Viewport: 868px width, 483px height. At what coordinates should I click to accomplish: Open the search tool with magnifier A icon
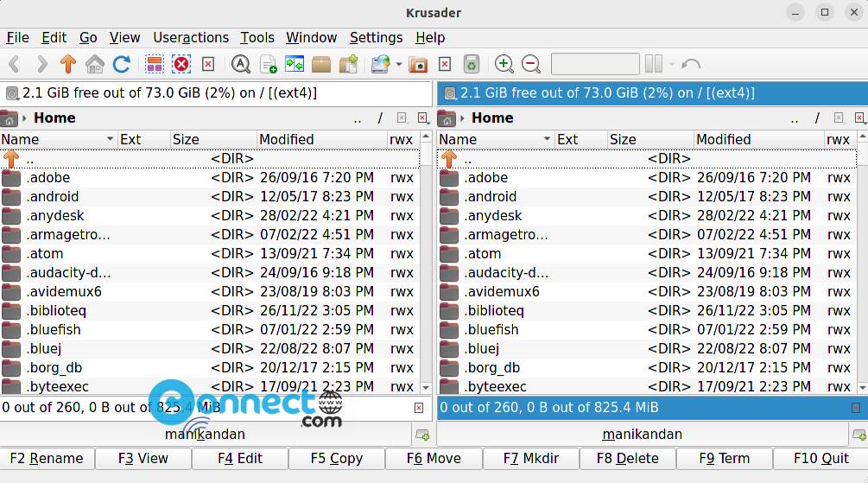(241, 64)
